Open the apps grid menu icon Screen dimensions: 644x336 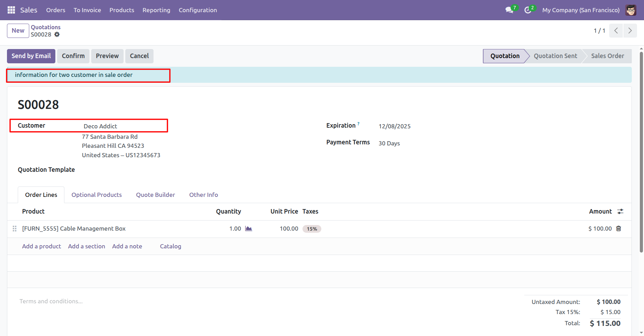(x=11, y=10)
